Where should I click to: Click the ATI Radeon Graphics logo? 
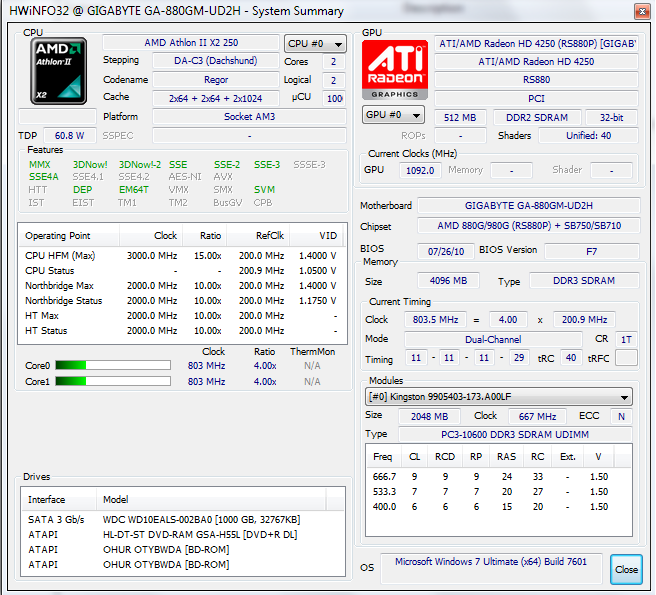[395, 69]
